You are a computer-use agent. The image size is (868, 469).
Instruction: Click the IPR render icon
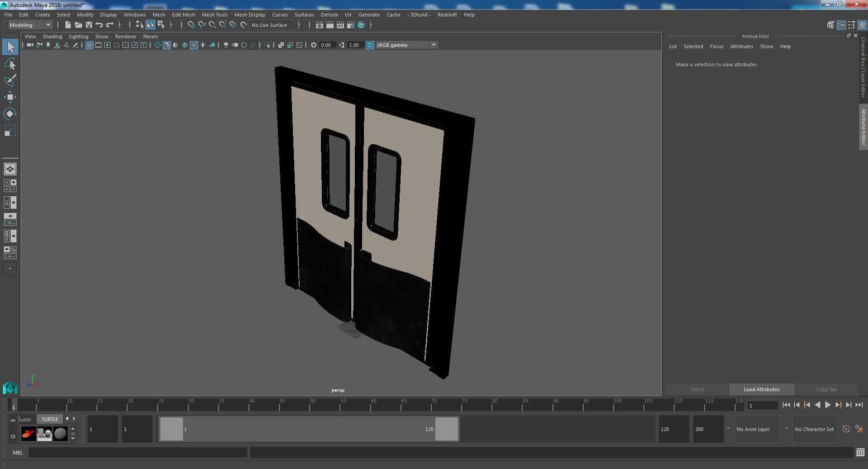pyautogui.click(x=340, y=25)
